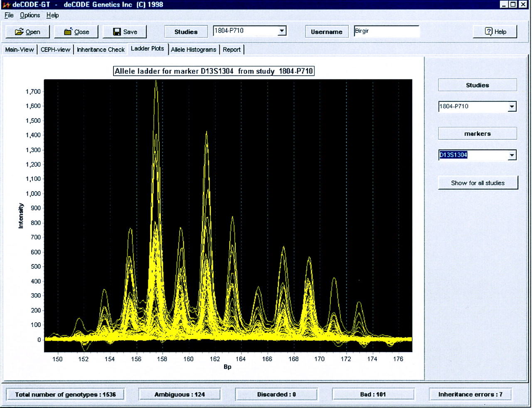The width and height of the screenshot is (532, 408).
Task: Click the Open folder button
Action: tap(27, 32)
